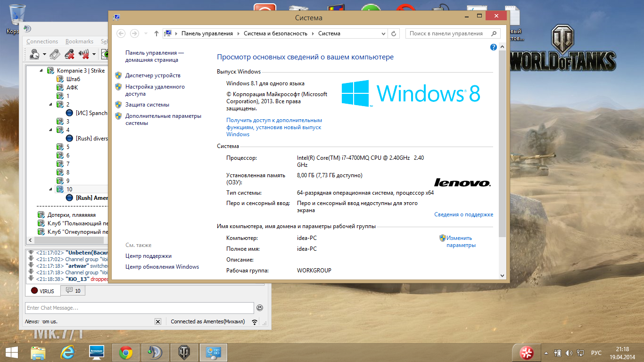Click the System window vertical scrollbar down arrow

tap(502, 276)
